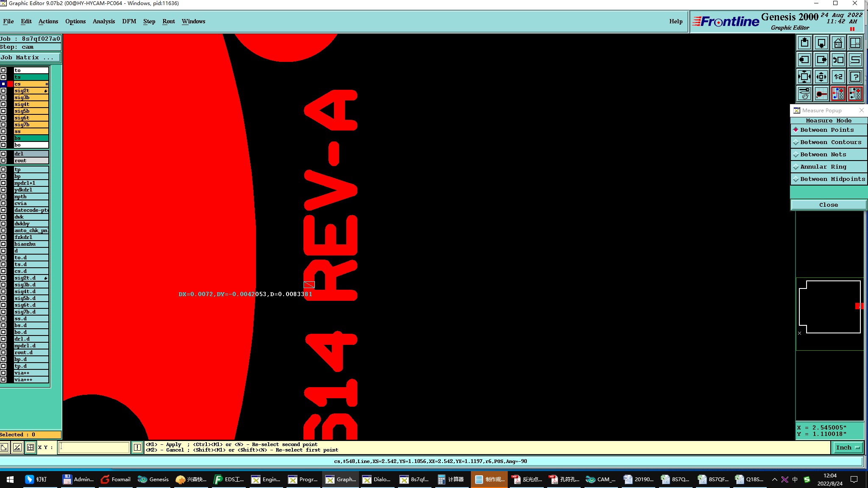Toggle the 'ts' layer checkbox
The width and height of the screenshot is (868, 488).
point(3,77)
